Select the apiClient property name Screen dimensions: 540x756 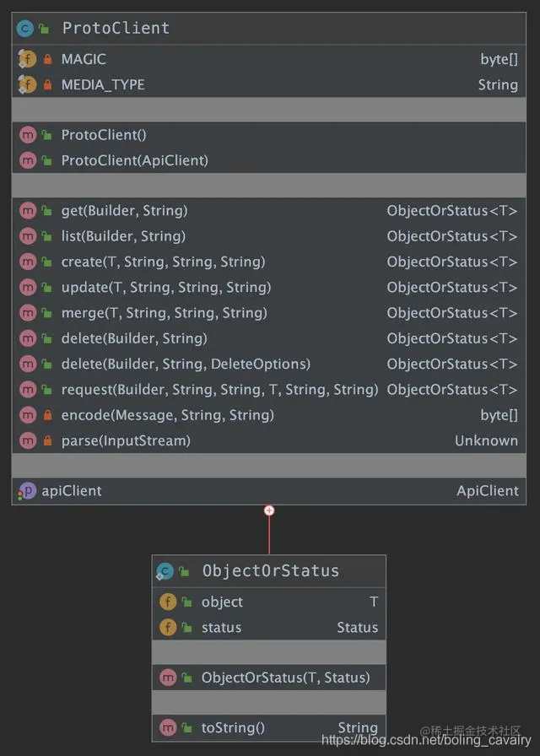[72, 491]
